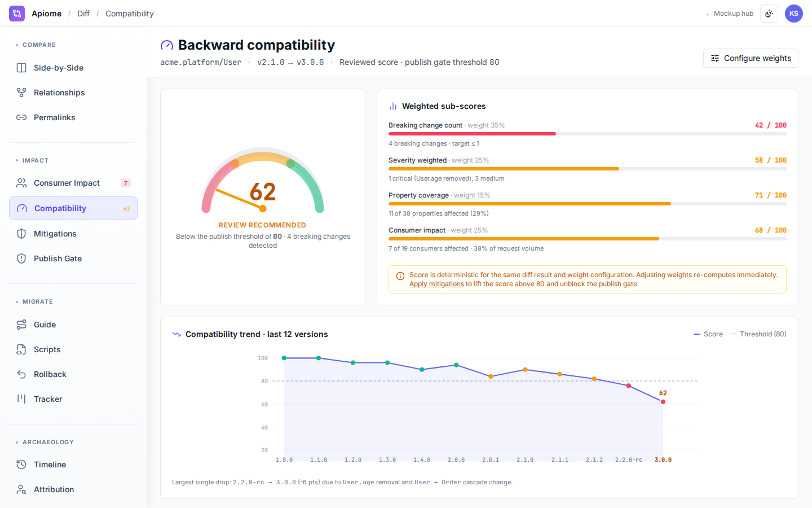Click the Diff breadcrumb

(83, 14)
